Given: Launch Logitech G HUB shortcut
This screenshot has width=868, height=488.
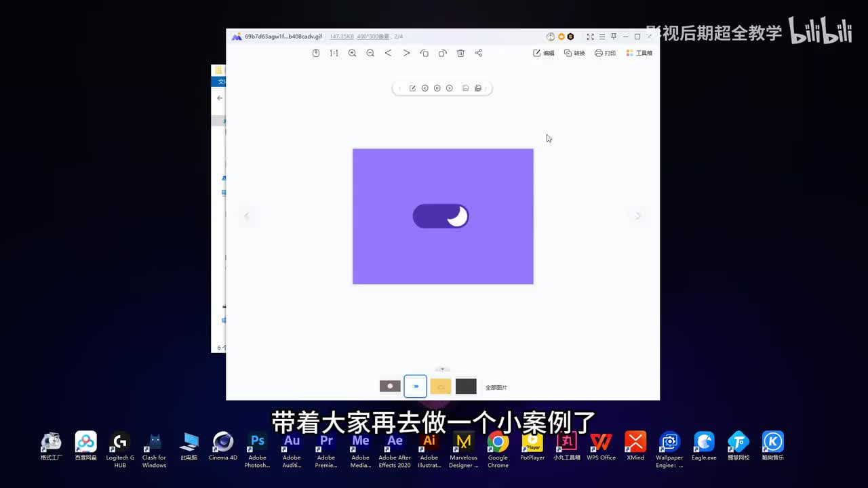Looking at the screenshot, I should (x=120, y=450).
